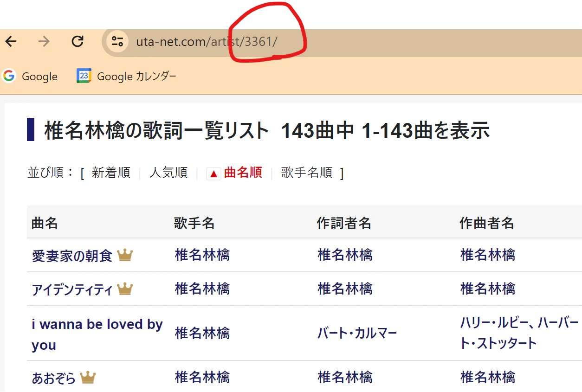Screen dimensions: 582x392
Task: Open the song あおぞら
Action: 53,378
